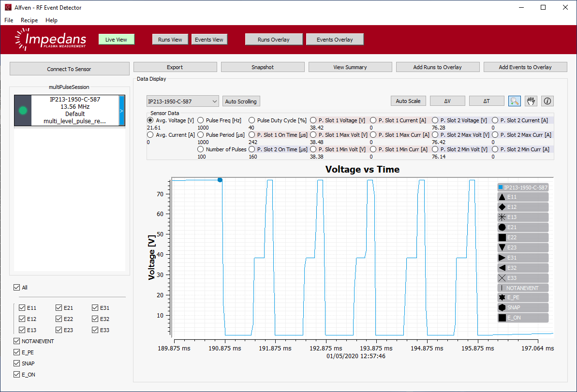
Task: Click the SNAP hexagon legend entry
Action: click(x=523, y=307)
